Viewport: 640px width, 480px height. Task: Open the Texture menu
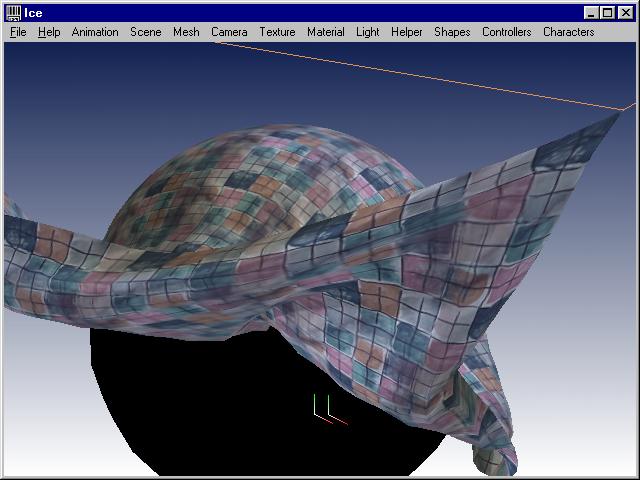point(278,32)
